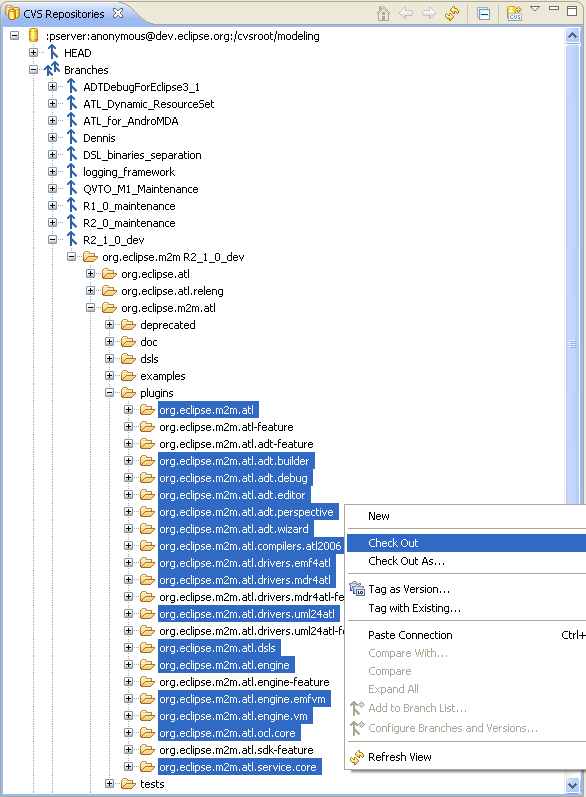Select the R1_0_maintenance branch
This screenshot has height=797, width=586.
tap(129, 206)
